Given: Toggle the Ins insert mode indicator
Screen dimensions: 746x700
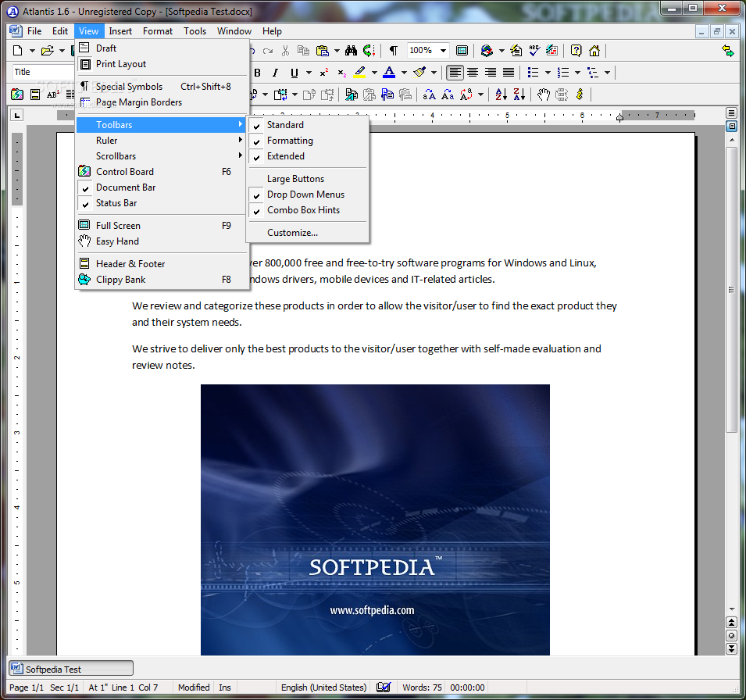Looking at the screenshot, I should (224, 687).
